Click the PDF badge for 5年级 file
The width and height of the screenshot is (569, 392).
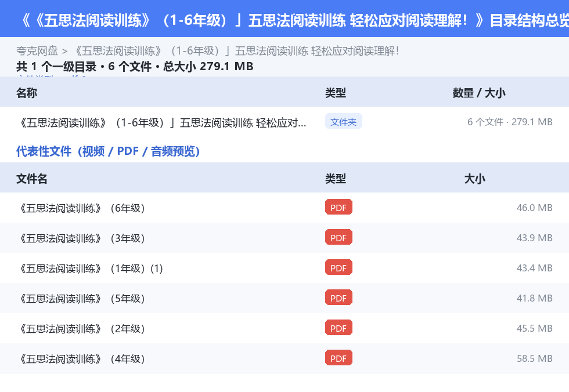(x=338, y=297)
